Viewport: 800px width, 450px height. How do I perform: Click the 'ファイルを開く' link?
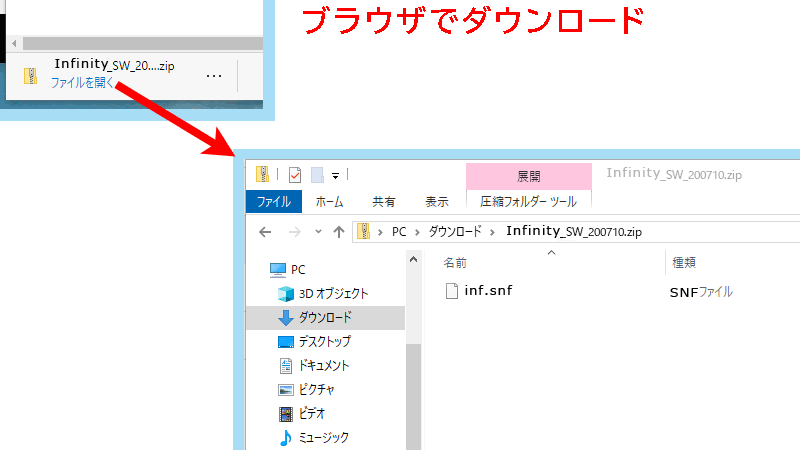click(82, 83)
